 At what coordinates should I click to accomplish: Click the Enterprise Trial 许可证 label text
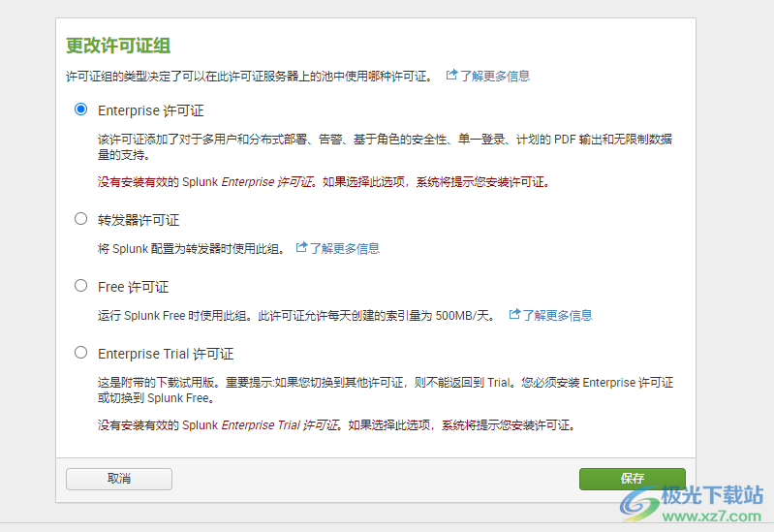pos(166,354)
